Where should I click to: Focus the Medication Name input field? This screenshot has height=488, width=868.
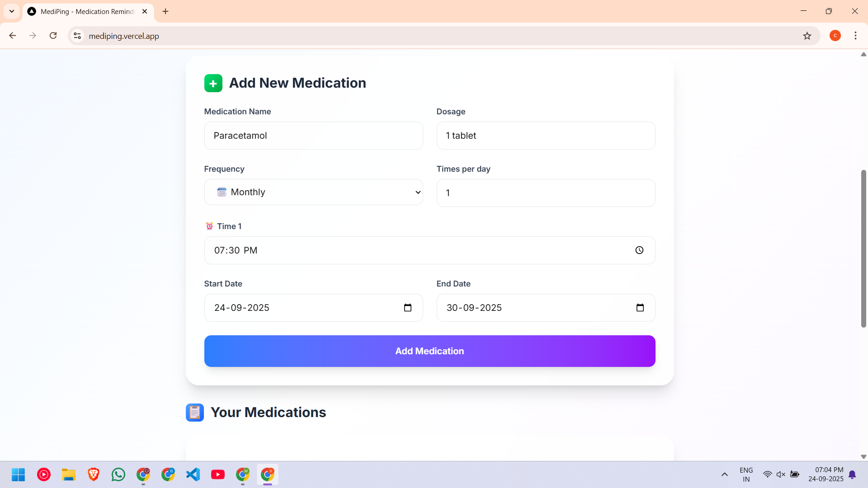(313, 136)
